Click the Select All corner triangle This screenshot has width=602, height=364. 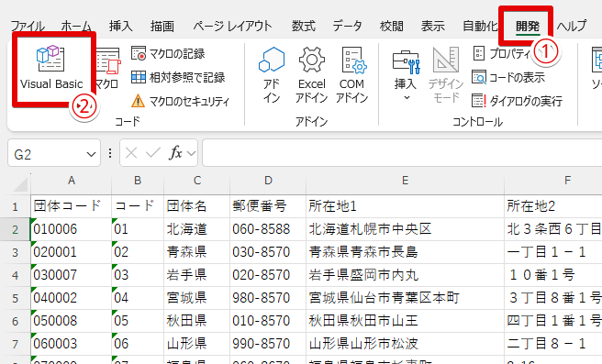20,184
